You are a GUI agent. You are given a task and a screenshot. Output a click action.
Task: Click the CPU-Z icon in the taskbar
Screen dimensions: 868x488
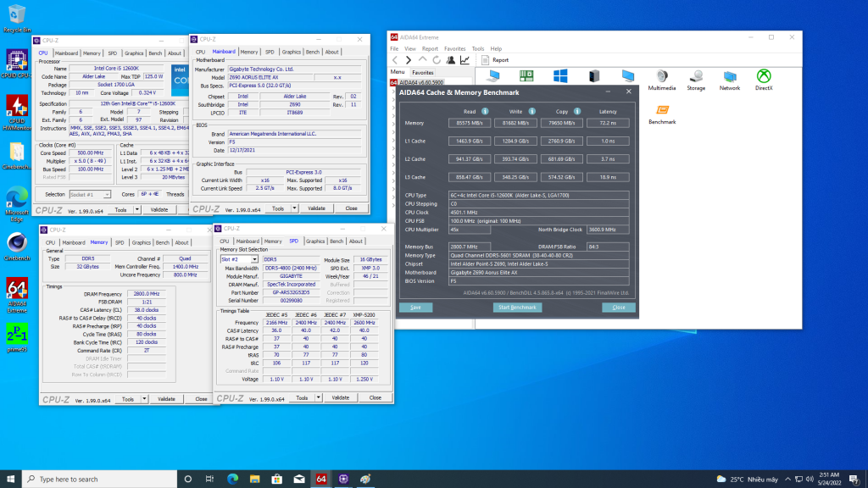(x=343, y=480)
